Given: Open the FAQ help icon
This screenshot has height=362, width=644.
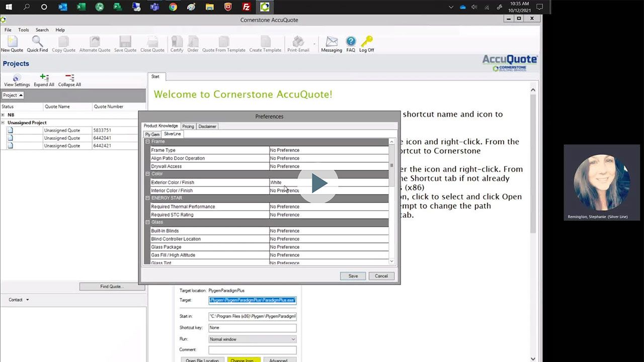Looking at the screenshot, I should click(351, 44).
